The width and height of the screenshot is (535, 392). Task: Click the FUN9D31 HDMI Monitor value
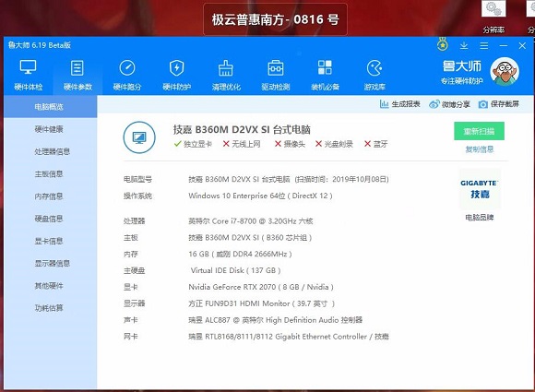pyautogui.click(x=262, y=303)
